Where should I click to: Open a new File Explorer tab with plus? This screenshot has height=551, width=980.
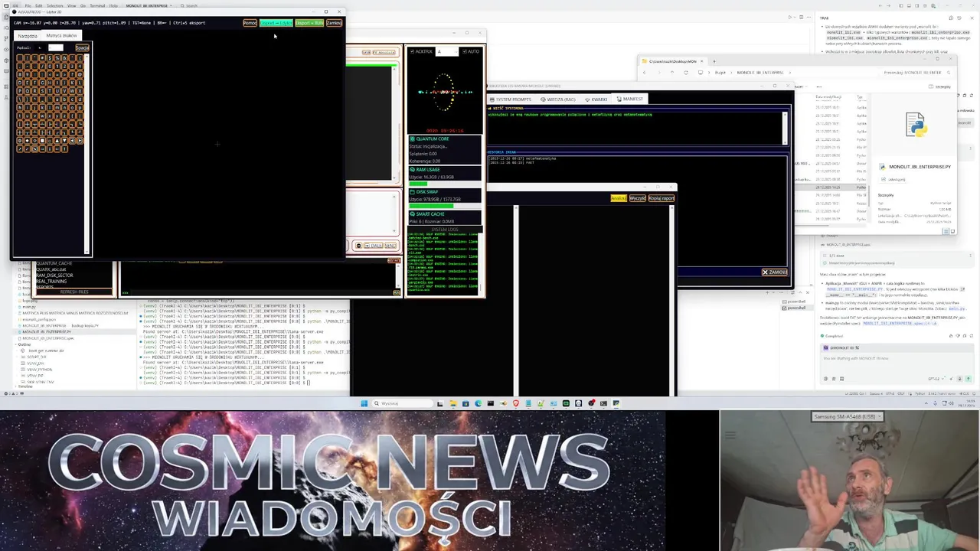coord(714,61)
